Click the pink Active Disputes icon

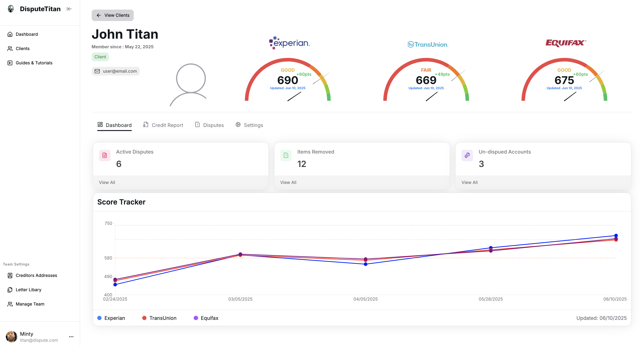105,155
